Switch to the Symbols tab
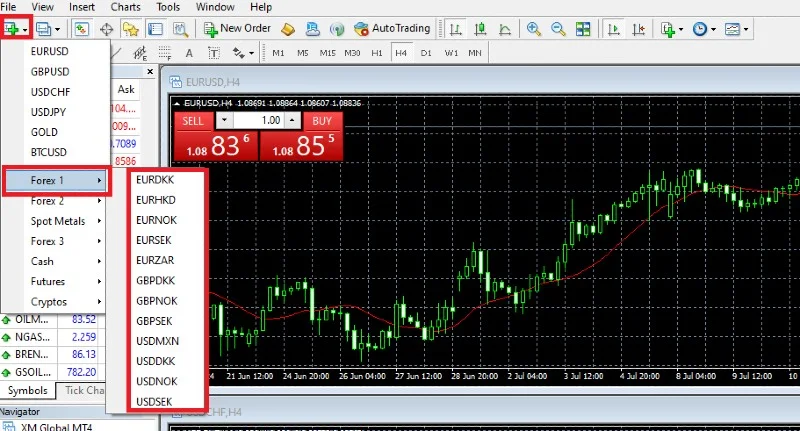800x431 pixels. pyautogui.click(x=28, y=391)
